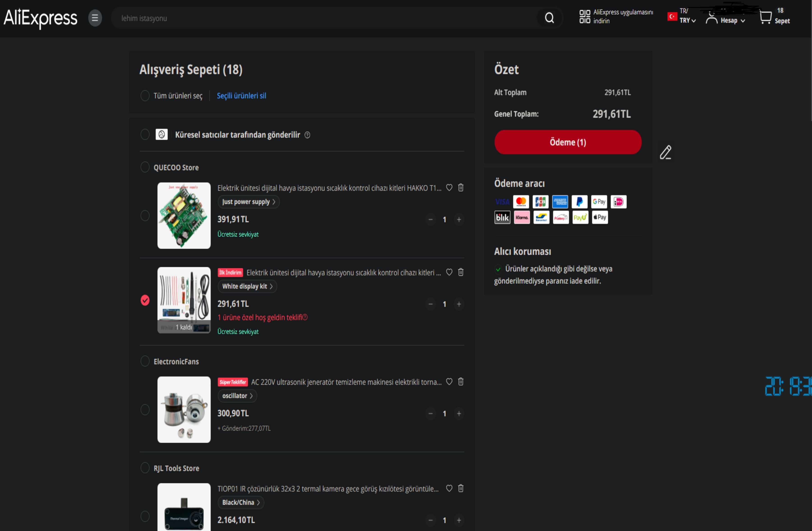This screenshot has height=531, width=812.
Task: Decrease quantity of Black/China thermal camera
Action: [x=430, y=520]
